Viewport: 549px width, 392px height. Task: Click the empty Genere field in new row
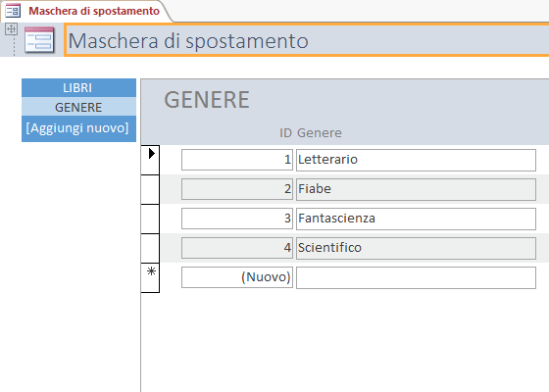coord(416,277)
